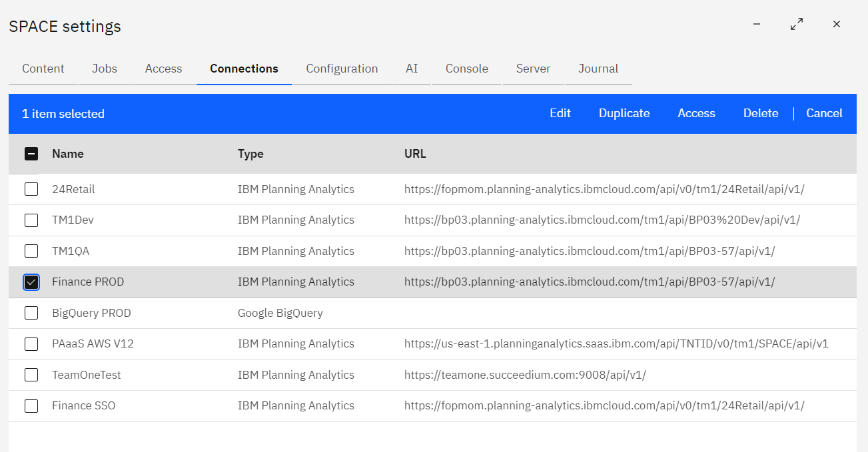Screen dimensions: 868x452
Task: Click the Type column header
Action: [x=250, y=154]
